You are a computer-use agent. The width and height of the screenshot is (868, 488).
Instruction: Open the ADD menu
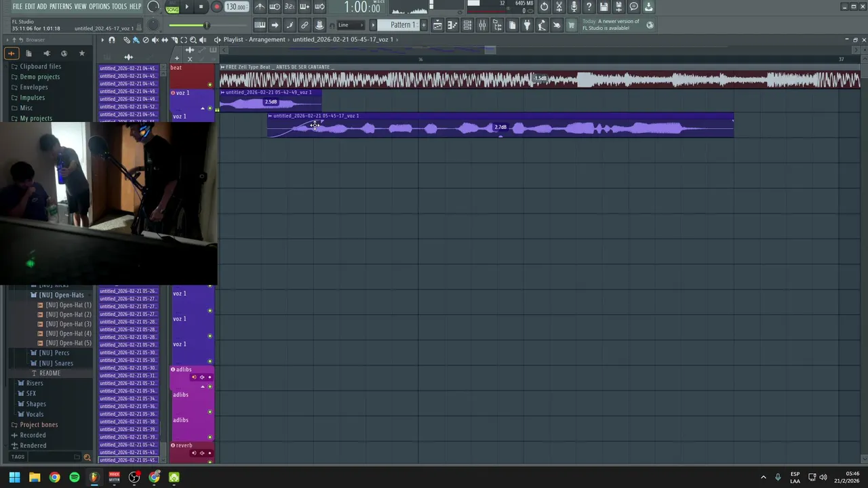(x=42, y=7)
